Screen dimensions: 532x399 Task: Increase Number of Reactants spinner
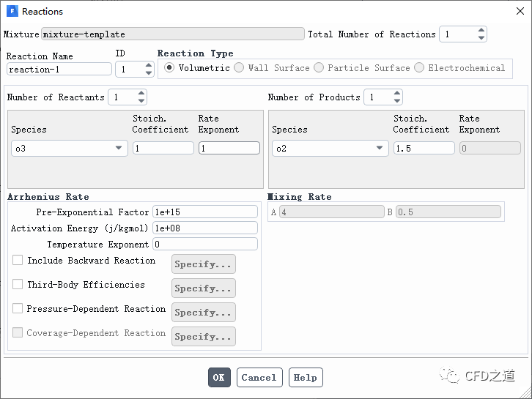point(141,94)
